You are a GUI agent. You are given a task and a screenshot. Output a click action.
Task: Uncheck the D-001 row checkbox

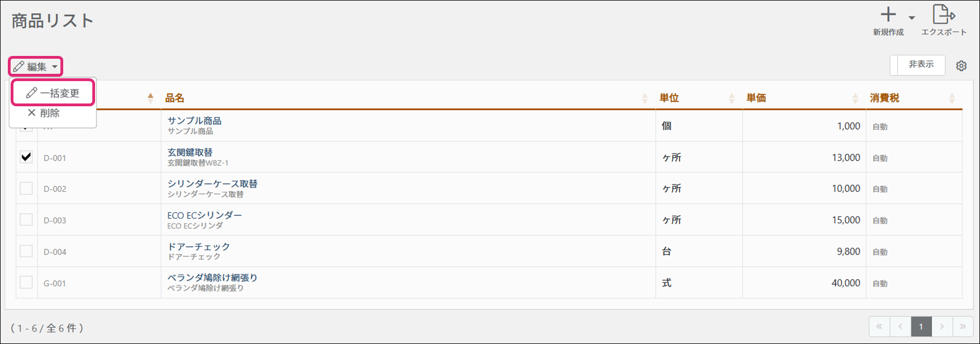click(x=26, y=157)
